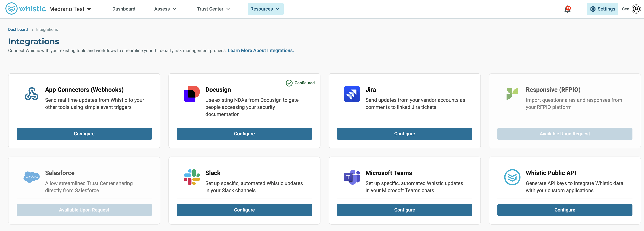This screenshot has height=231, width=644.
Task: Click Available Upon Request for Salesforce
Action: point(84,210)
